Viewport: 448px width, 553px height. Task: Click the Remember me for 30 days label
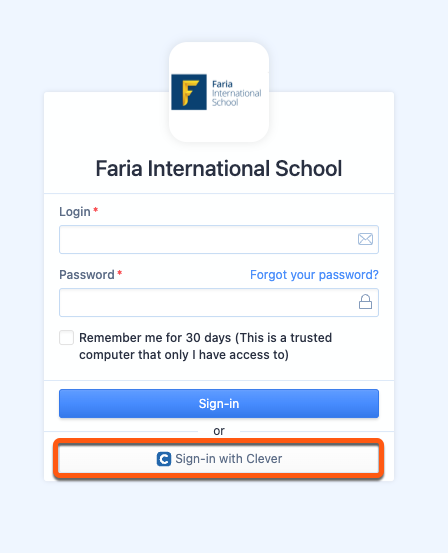click(205, 346)
